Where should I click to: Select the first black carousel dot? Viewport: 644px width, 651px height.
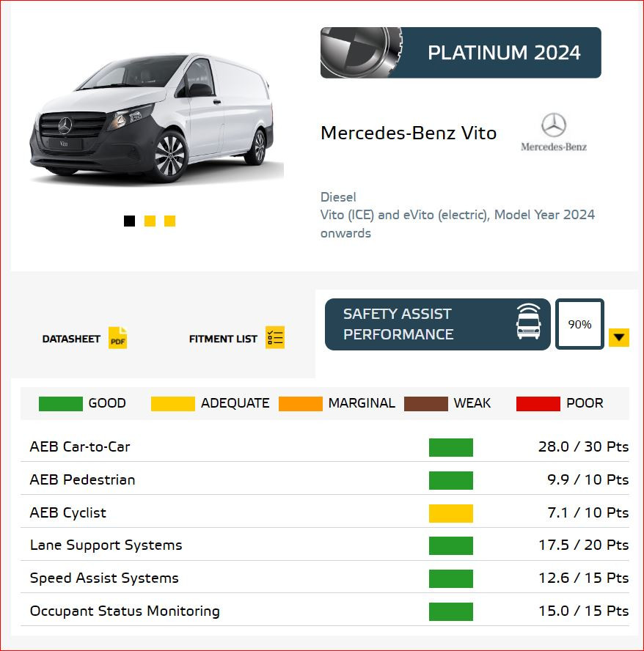click(130, 221)
